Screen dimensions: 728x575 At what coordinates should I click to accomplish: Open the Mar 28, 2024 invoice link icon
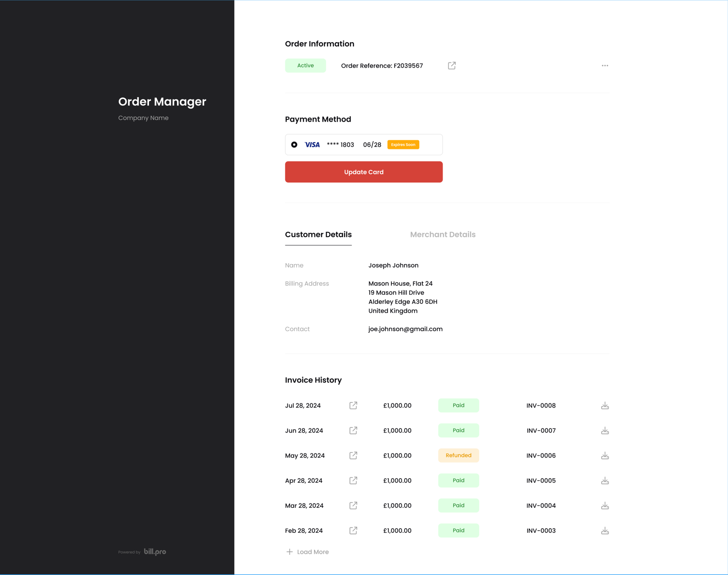coord(353,505)
